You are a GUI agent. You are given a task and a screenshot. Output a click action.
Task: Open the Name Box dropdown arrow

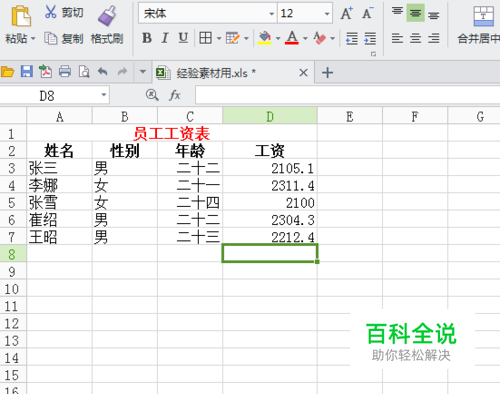point(104,95)
